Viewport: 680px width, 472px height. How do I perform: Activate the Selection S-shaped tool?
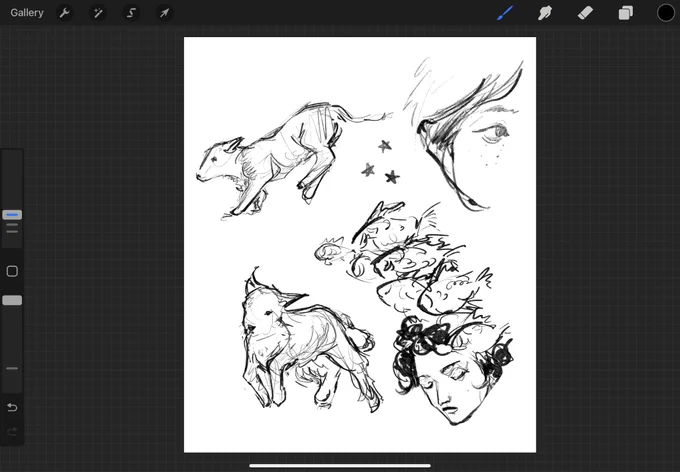(131, 13)
